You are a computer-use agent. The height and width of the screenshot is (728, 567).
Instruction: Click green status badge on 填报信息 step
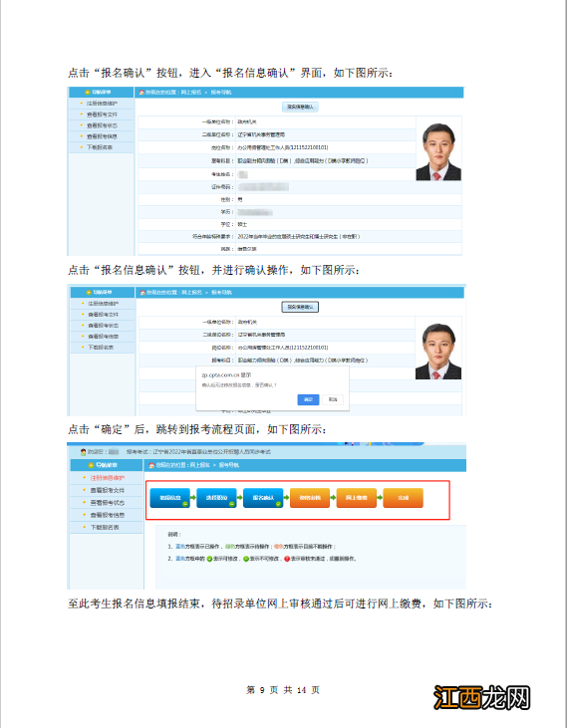pyautogui.click(x=185, y=504)
